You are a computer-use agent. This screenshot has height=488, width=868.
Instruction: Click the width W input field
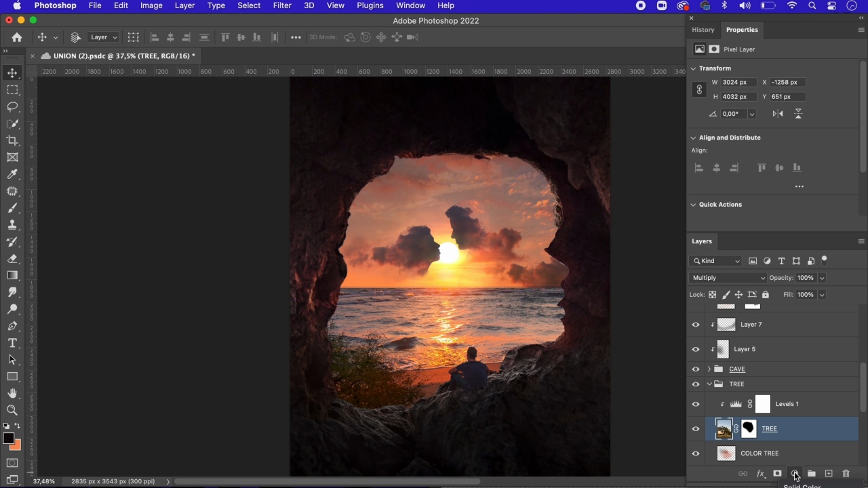(738, 82)
